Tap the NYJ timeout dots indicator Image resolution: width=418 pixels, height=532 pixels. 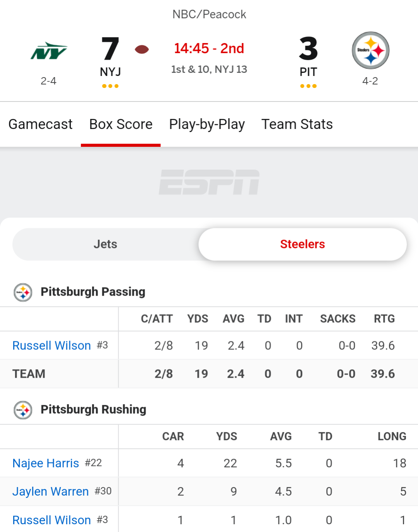(x=110, y=86)
